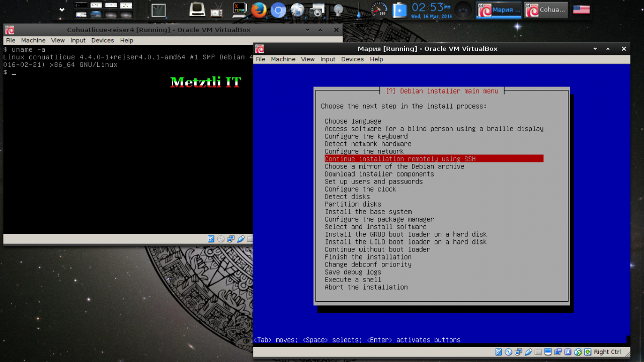Click shared folders icon in Мария status bar
This screenshot has height=362, width=644.
point(538,352)
